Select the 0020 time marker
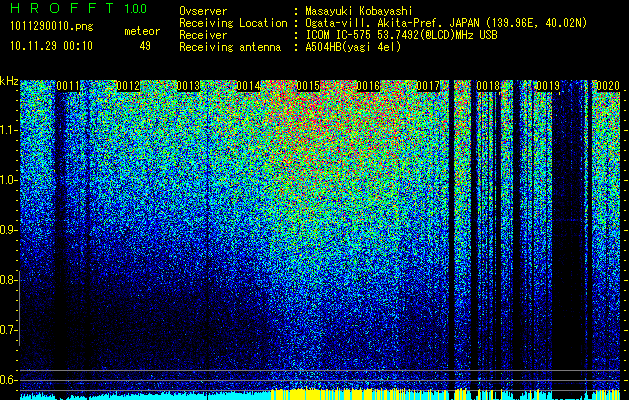The image size is (629, 400). point(608,86)
